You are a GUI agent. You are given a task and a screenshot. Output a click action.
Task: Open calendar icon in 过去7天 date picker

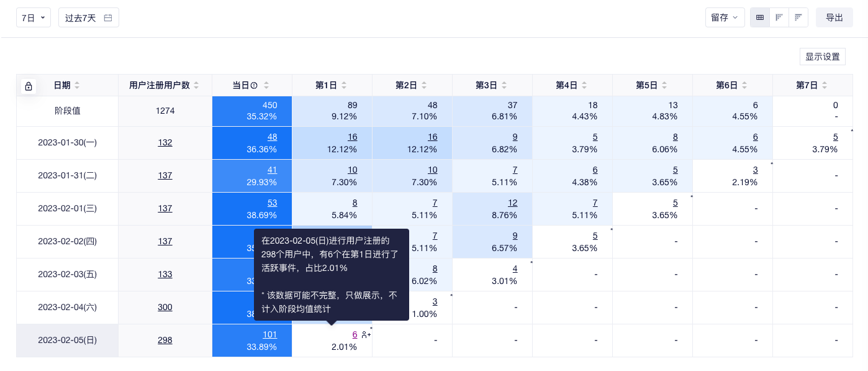tap(108, 18)
